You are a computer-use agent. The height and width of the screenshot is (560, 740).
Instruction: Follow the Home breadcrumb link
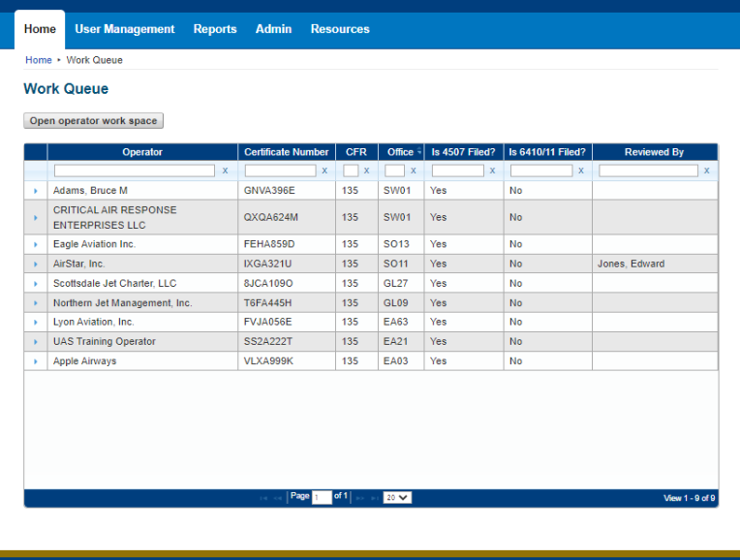[39, 60]
